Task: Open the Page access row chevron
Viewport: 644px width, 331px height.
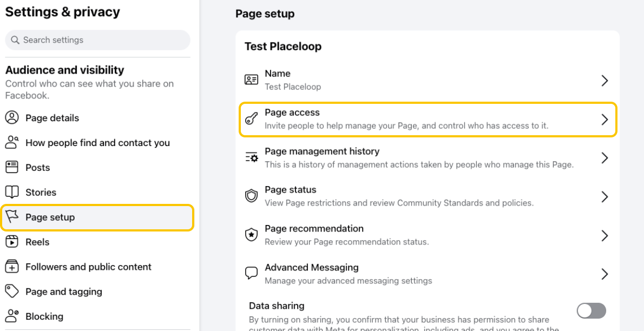Action: [x=604, y=120]
